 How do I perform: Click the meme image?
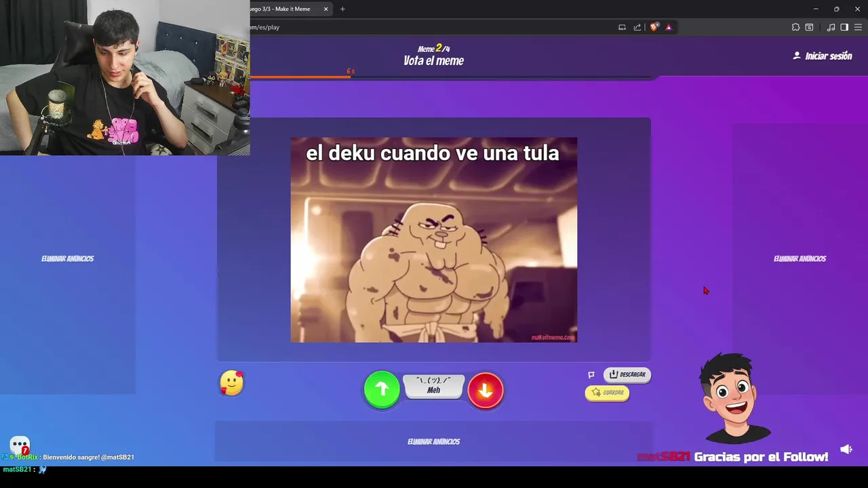pyautogui.click(x=434, y=240)
